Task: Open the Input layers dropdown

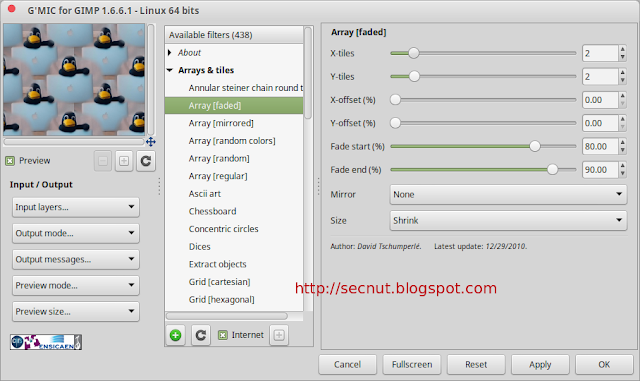Action: (x=76, y=207)
